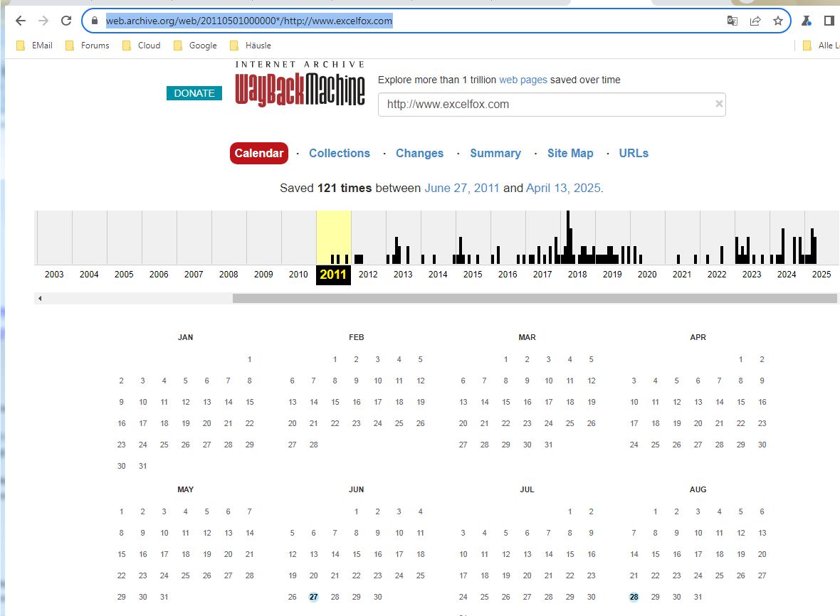Click the JUL month heading
Viewport: 840px width, 616px height.
(527, 489)
